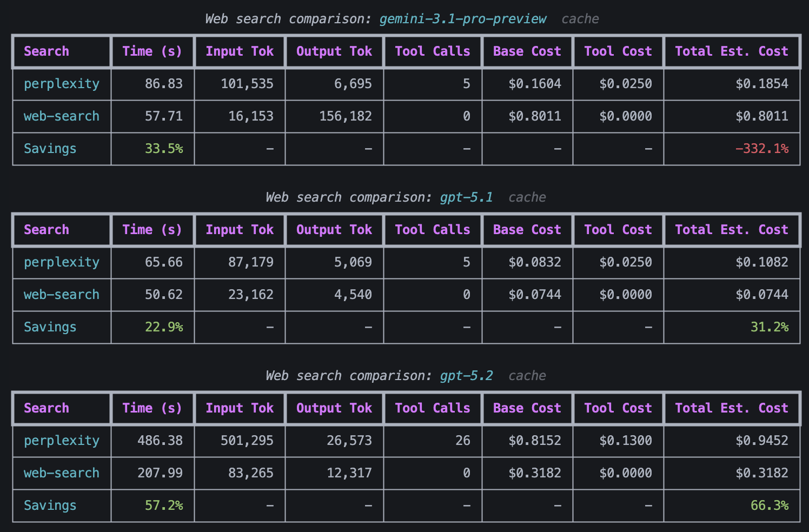The height and width of the screenshot is (532, 809).
Task: Click the 33.5% time savings value
Action: coord(163,149)
